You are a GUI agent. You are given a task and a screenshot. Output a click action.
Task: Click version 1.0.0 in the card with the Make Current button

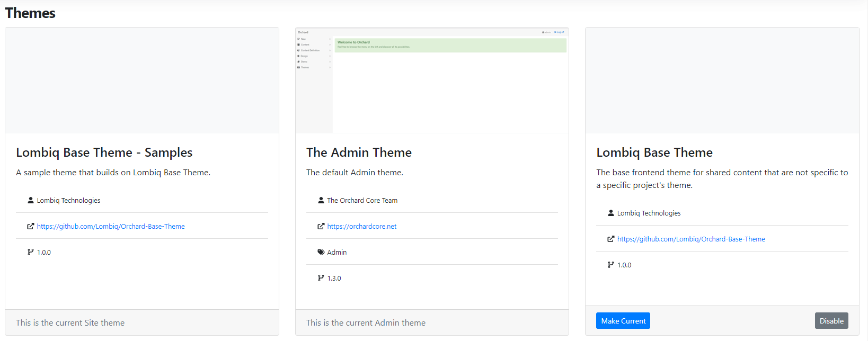point(624,265)
